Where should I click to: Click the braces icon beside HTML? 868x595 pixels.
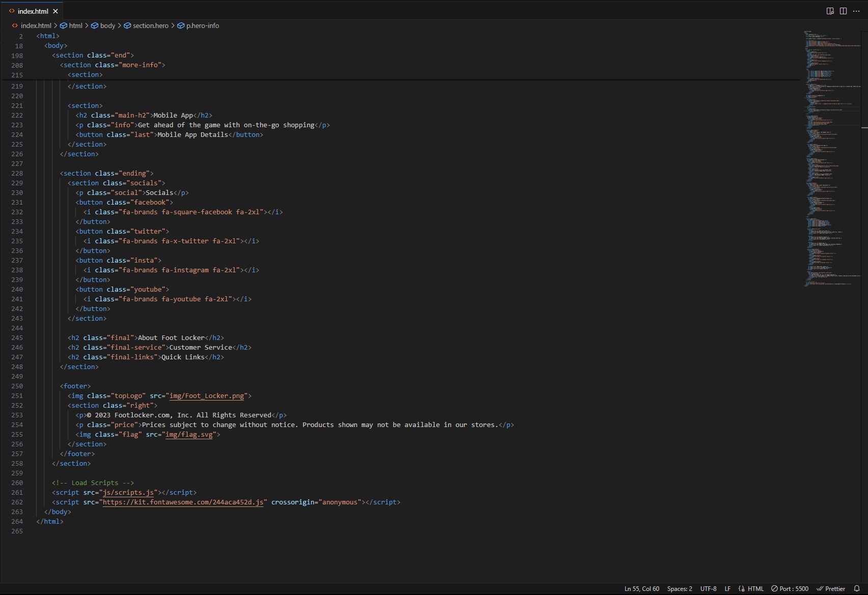[741, 589]
